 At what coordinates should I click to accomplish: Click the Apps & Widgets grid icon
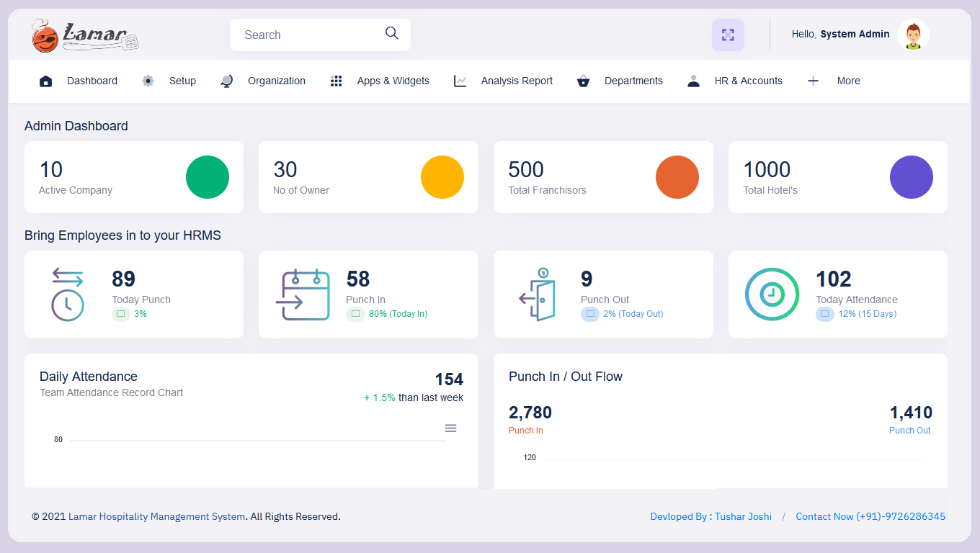[x=336, y=81]
